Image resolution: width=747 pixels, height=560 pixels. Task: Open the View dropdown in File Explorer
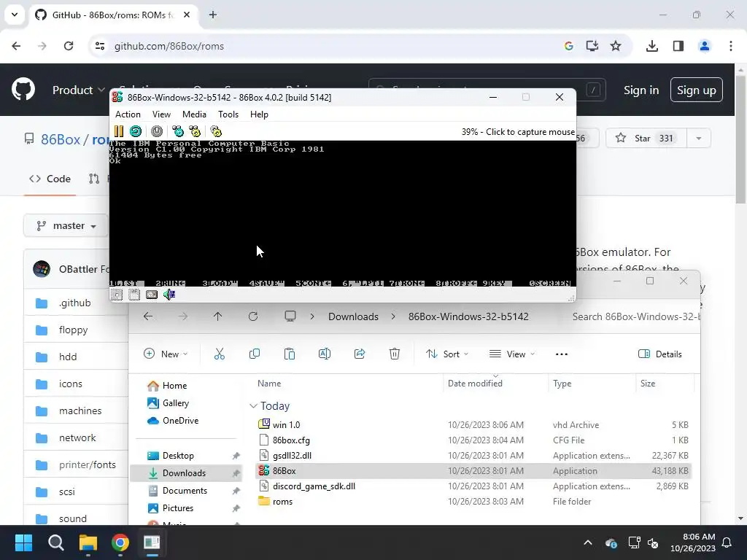[x=512, y=354]
